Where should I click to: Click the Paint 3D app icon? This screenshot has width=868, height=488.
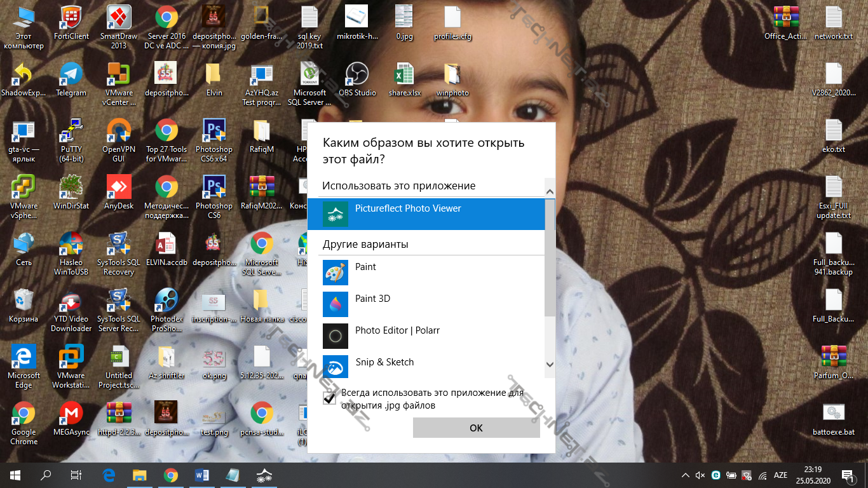(336, 304)
